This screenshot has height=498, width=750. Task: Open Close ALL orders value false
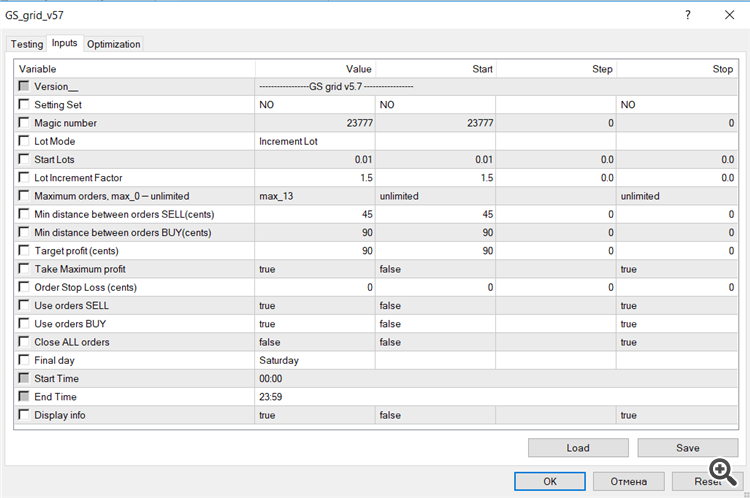coord(315,342)
